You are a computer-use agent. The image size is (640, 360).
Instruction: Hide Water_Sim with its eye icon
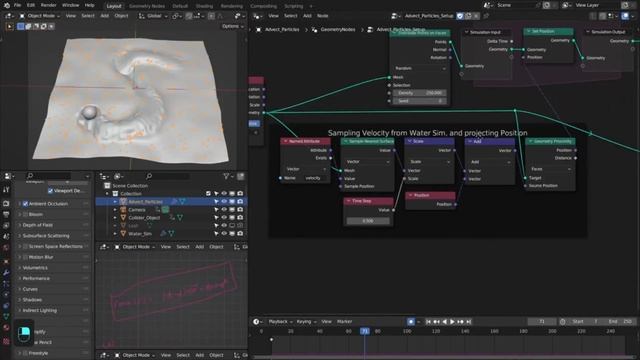pyautogui.click(x=224, y=233)
